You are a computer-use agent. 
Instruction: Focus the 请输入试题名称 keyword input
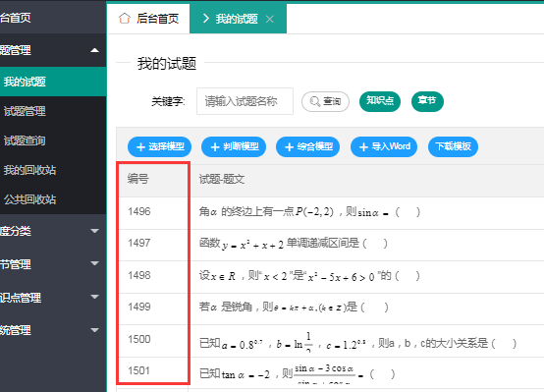[x=245, y=101]
